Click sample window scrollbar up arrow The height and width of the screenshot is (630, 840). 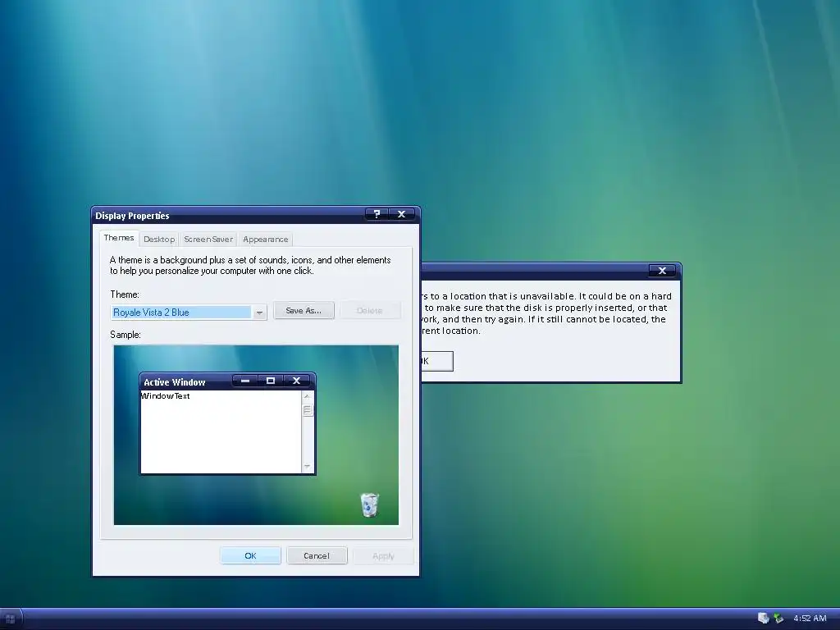(x=308, y=396)
